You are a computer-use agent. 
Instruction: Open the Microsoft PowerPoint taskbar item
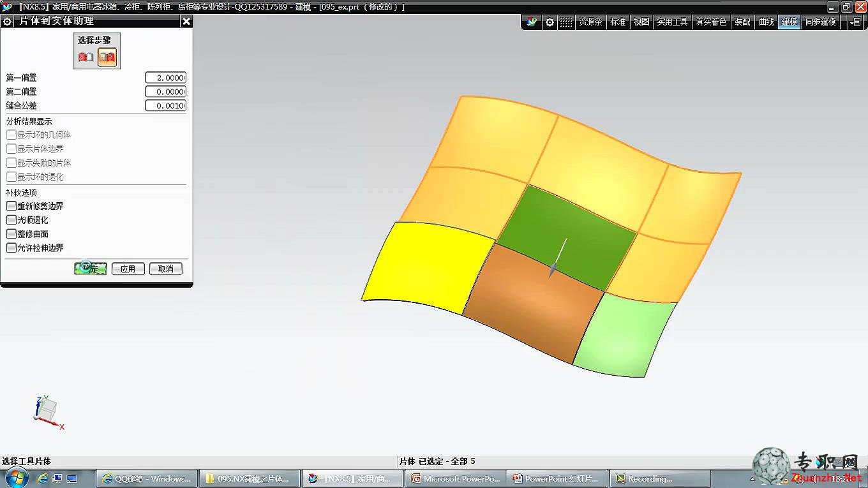click(x=456, y=478)
